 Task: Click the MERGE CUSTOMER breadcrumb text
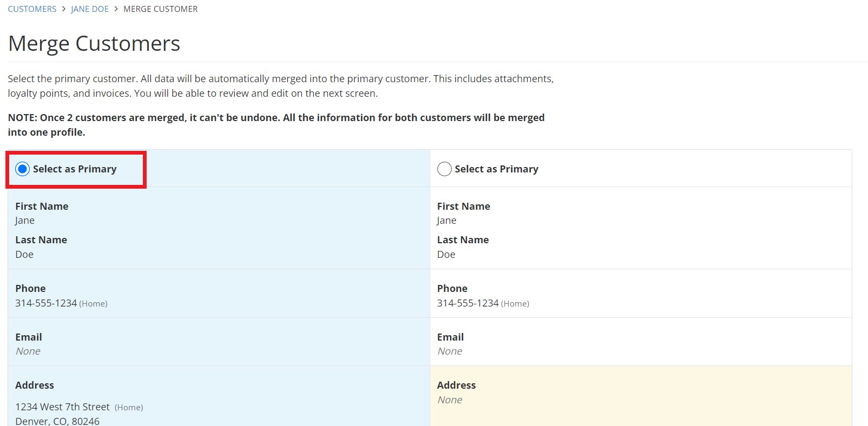[161, 9]
